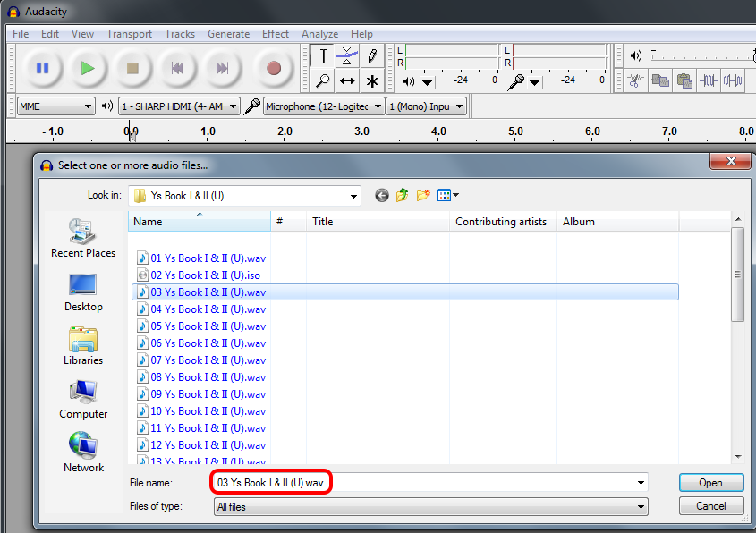Select the Draw pencil tool
This screenshot has width=756, height=533.
(x=371, y=56)
